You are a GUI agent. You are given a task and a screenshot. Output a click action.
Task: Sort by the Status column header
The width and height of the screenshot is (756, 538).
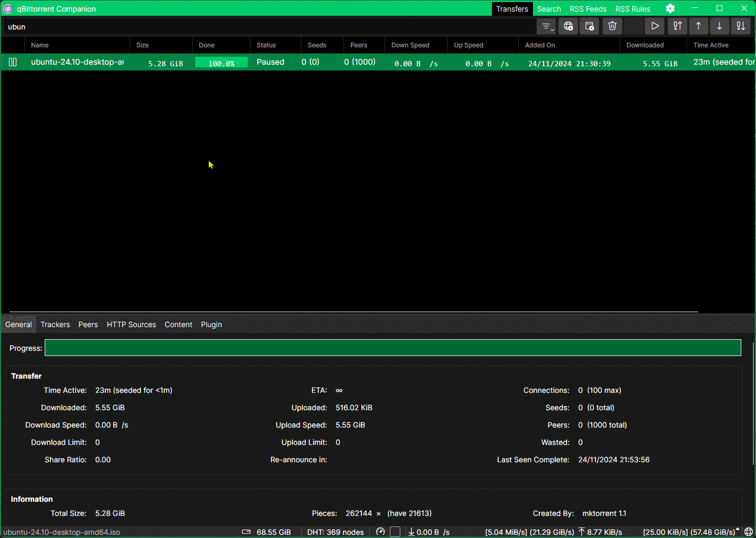[x=275, y=45]
